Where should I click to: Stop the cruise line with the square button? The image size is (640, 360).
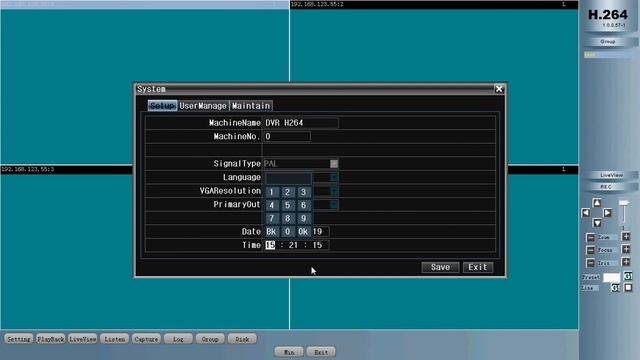click(628, 288)
